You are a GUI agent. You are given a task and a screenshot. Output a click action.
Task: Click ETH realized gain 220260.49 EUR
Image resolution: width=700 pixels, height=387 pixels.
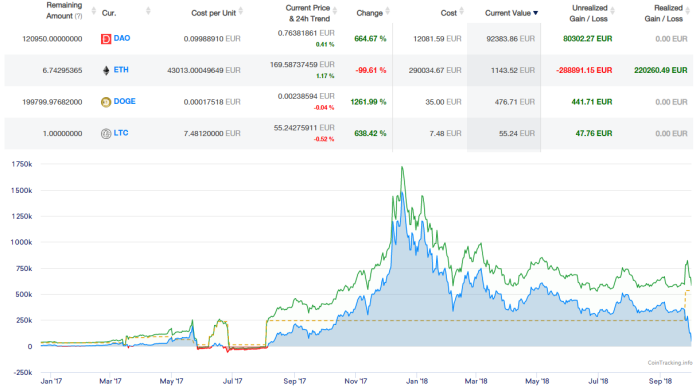[x=661, y=70]
